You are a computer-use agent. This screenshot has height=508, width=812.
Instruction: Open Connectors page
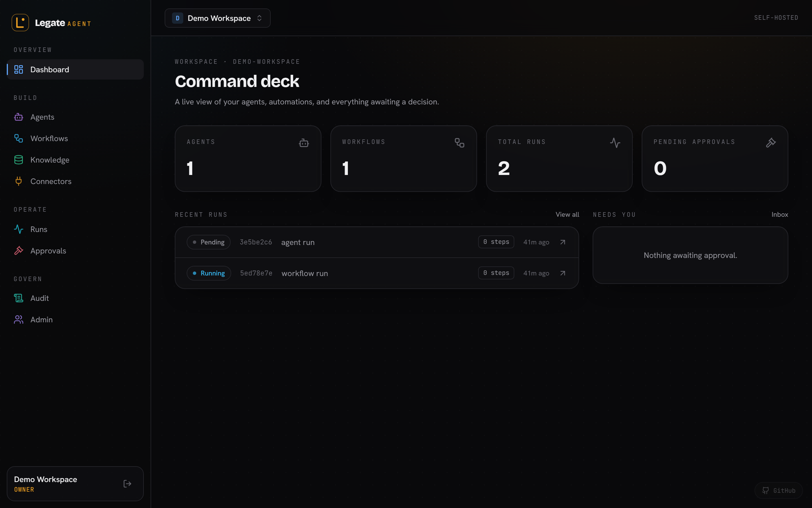click(75, 181)
